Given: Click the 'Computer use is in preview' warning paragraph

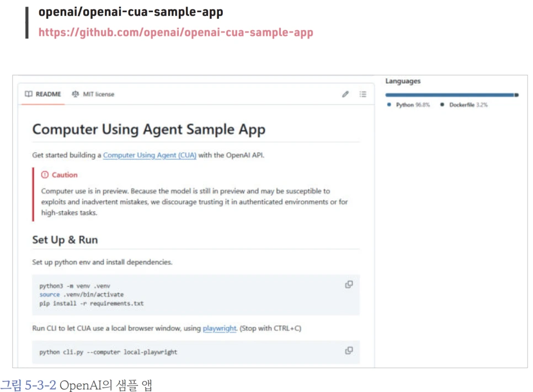Looking at the screenshot, I should [194, 202].
